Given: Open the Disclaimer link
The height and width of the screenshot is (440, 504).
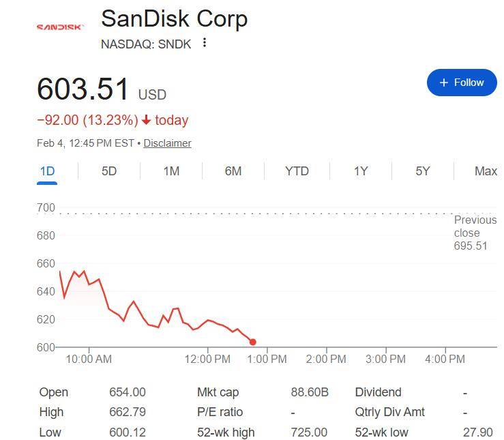Looking at the screenshot, I should coord(167,143).
